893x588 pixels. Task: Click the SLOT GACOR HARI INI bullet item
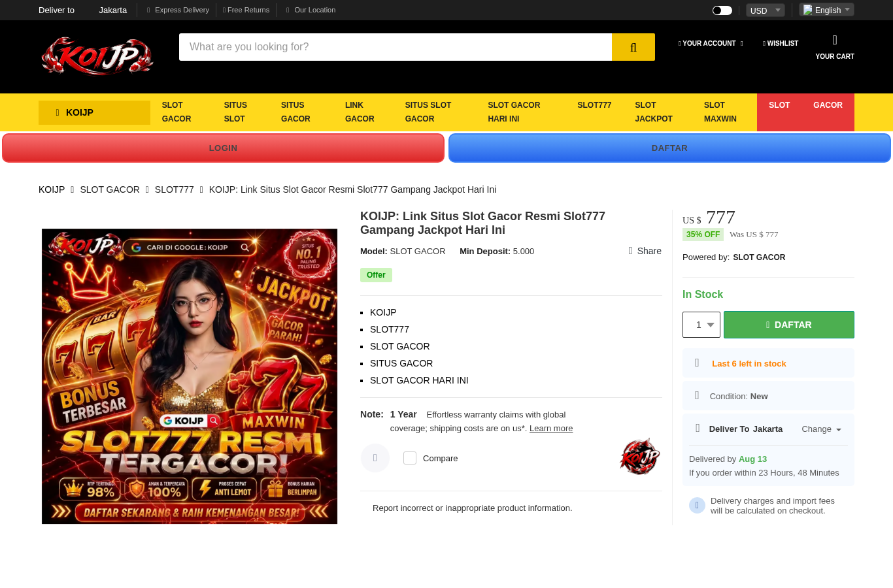(419, 380)
